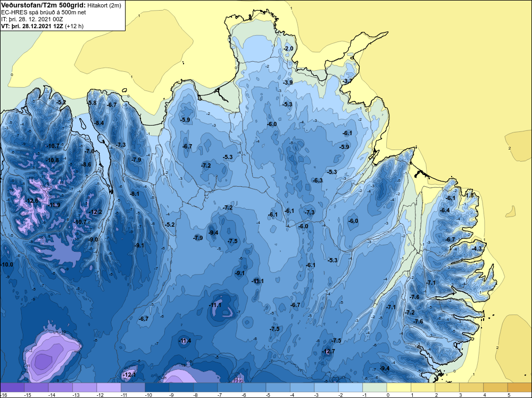
Task: Click the -8.4 temperature value
Action: coord(99,123)
